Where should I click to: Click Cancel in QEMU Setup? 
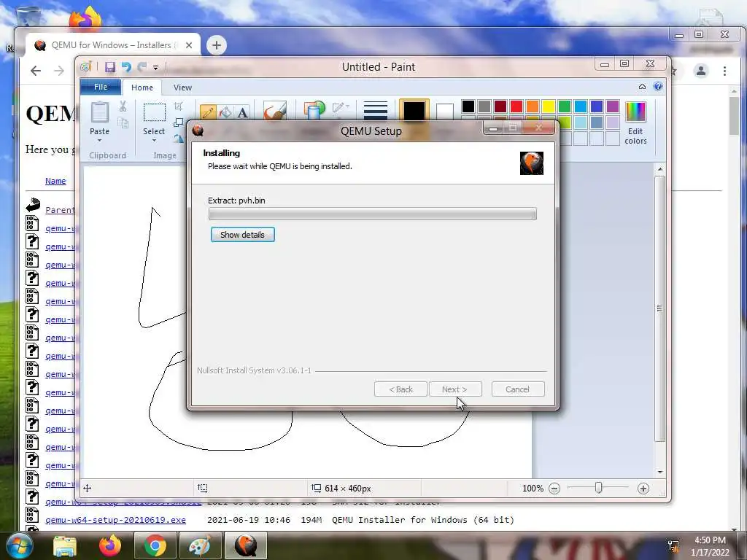point(517,389)
